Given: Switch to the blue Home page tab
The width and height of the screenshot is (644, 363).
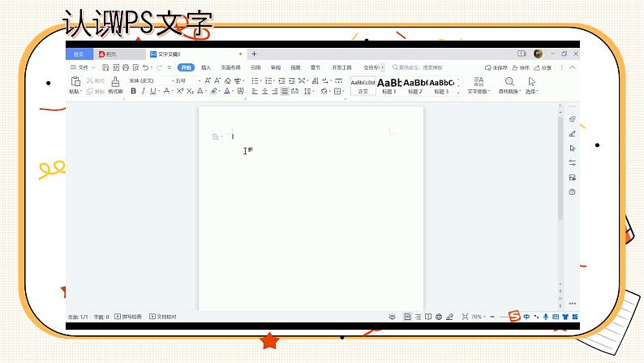Looking at the screenshot, I should pyautogui.click(x=79, y=54).
